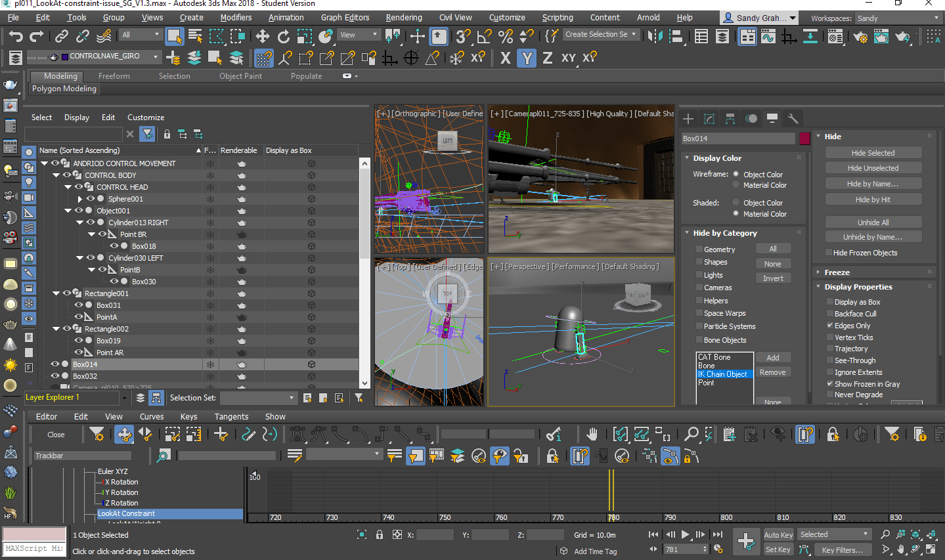945x560 pixels.
Task: Switch to the Freeform ribbon tab
Action: (x=114, y=76)
